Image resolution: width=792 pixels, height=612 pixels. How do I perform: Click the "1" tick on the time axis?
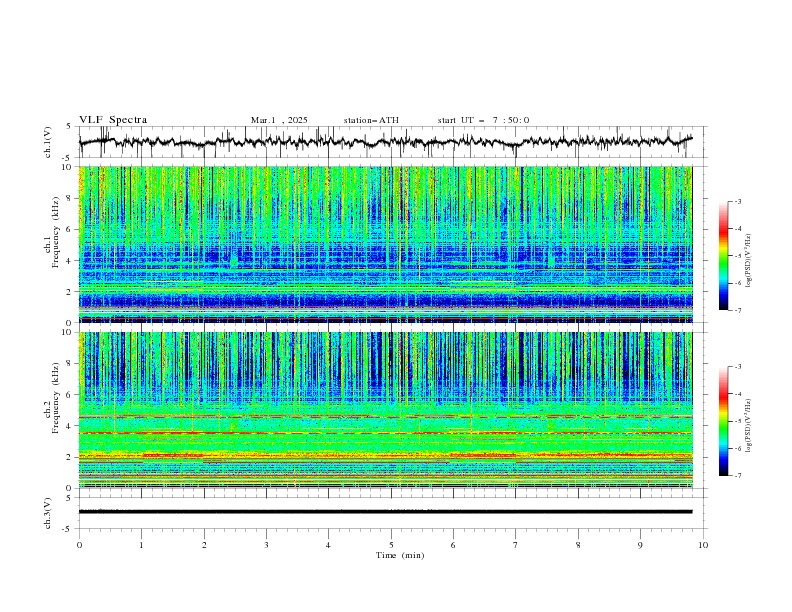[x=141, y=545]
